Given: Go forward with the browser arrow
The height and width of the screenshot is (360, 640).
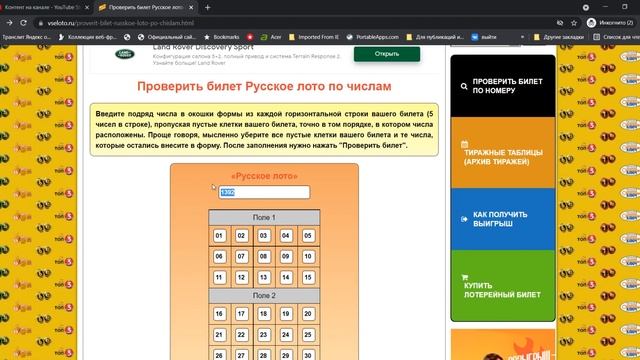Looking at the screenshot, I should 9,23.
